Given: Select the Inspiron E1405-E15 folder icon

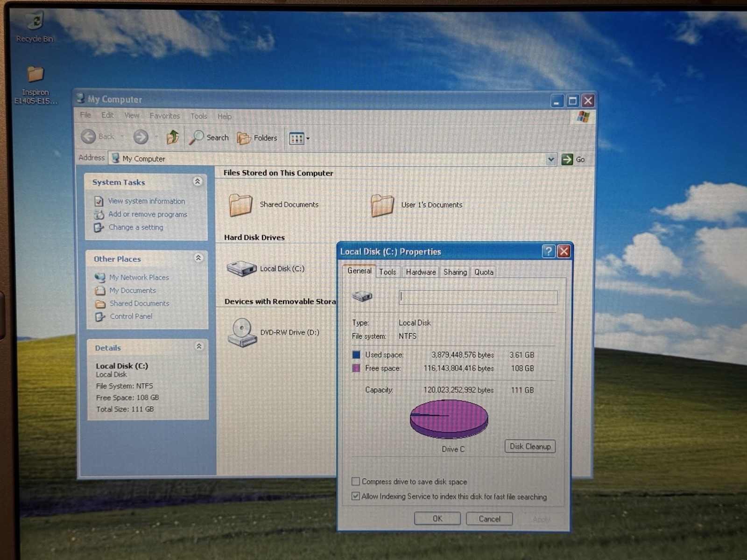Looking at the screenshot, I should pyautogui.click(x=35, y=74).
